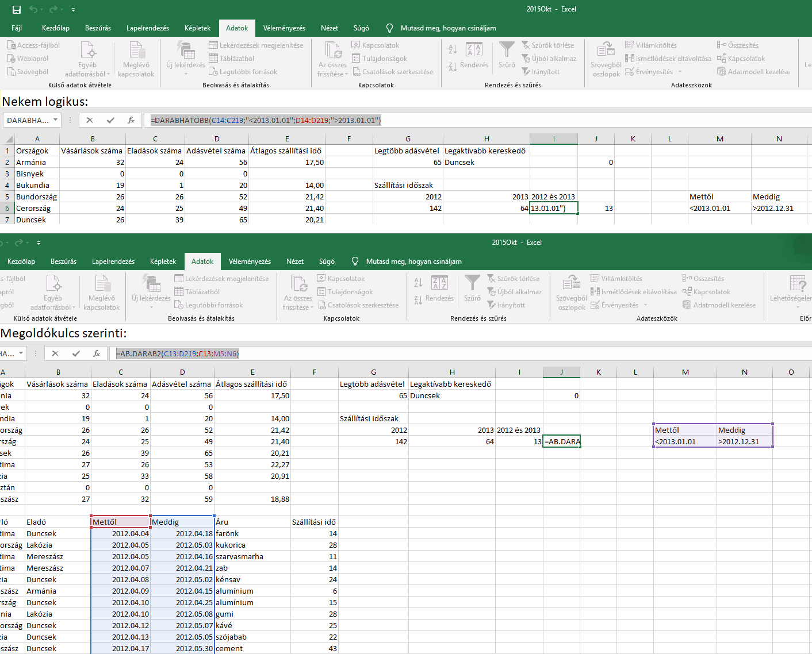Expand Az összes frissítése dropdown in upper ribbon
This screenshot has height=654, width=812.
click(x=346, y=74)
